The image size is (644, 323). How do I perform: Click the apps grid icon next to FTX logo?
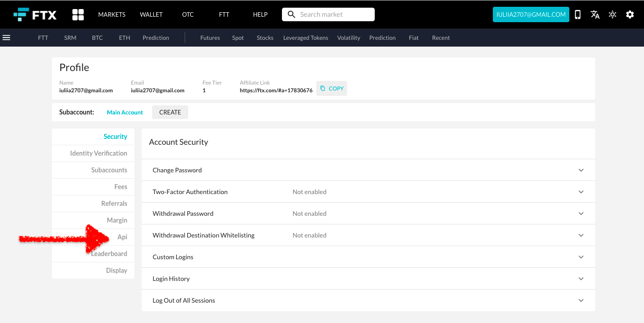point(77,14)
